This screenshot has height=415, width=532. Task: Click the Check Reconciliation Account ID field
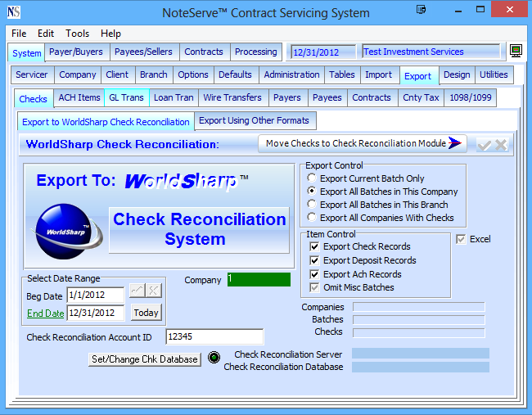coord(214,336)
